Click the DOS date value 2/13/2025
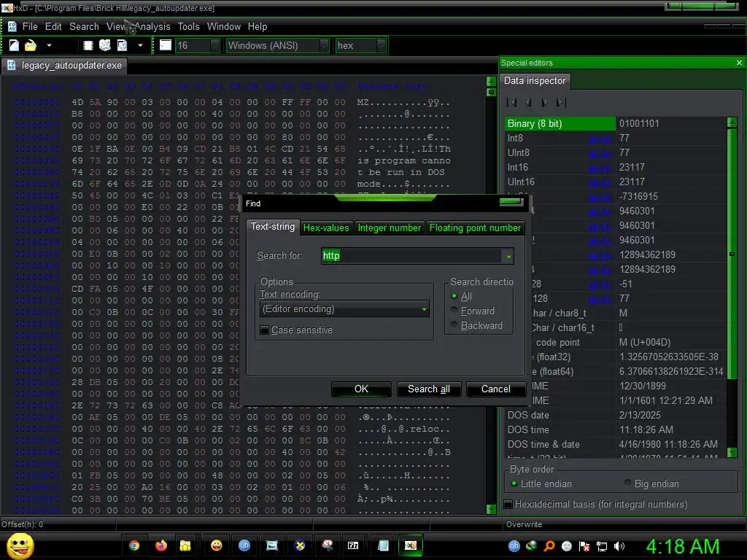This screenshot has width=747, height=560. coord(640,415)
